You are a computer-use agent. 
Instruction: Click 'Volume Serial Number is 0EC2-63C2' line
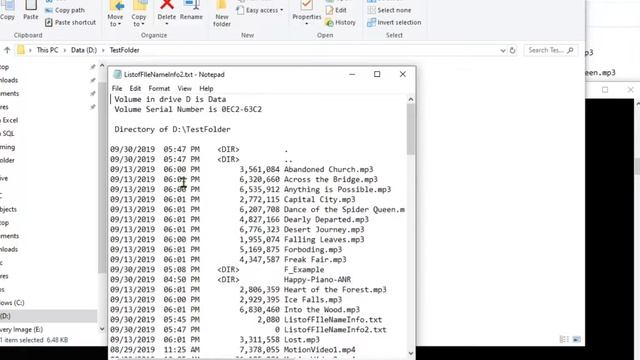(188, 109)
